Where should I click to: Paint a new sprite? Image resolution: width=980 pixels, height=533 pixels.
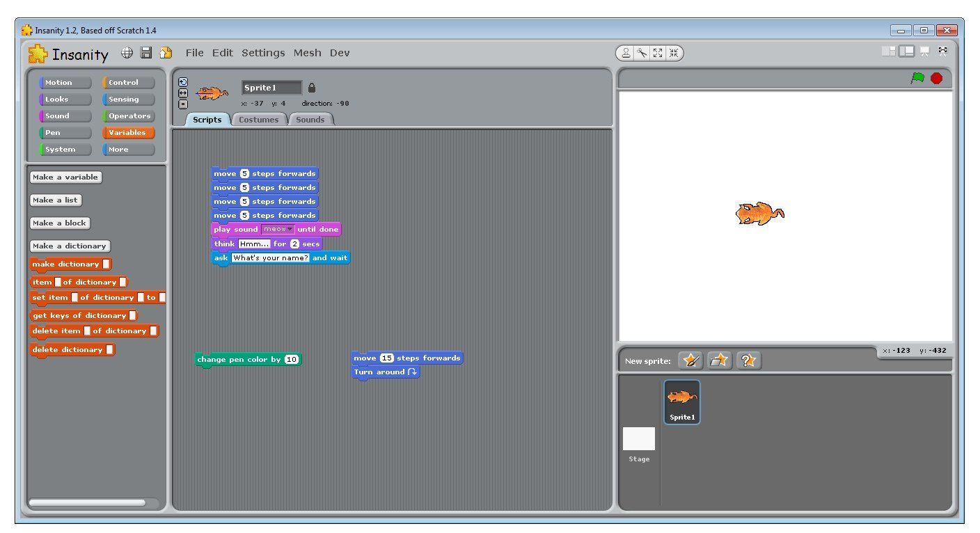tap(690, 360)
